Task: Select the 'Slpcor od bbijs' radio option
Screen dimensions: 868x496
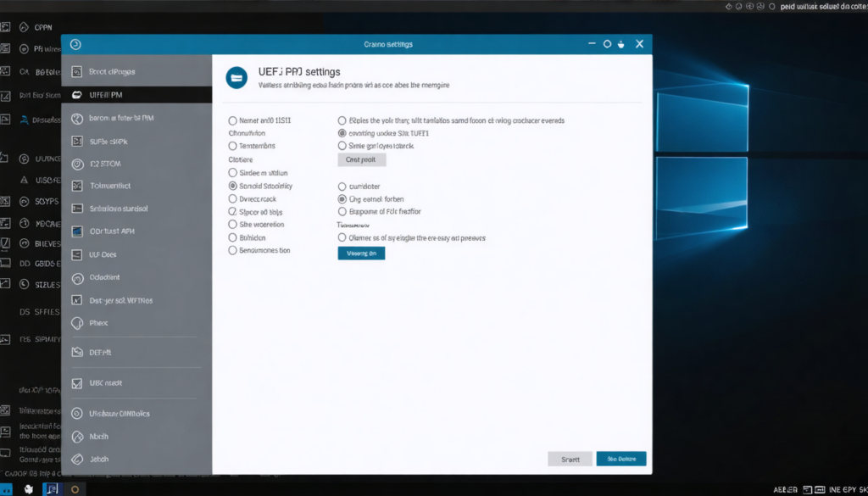Action: (232, 211)
